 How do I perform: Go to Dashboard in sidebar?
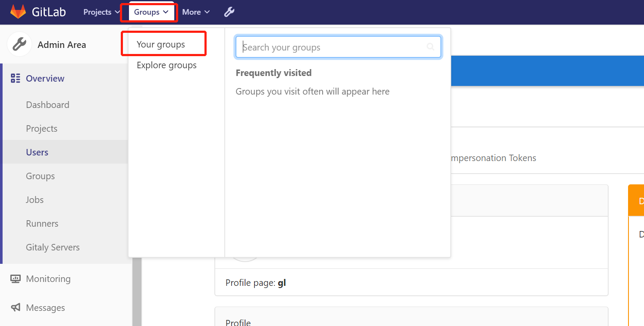[47, 105]
